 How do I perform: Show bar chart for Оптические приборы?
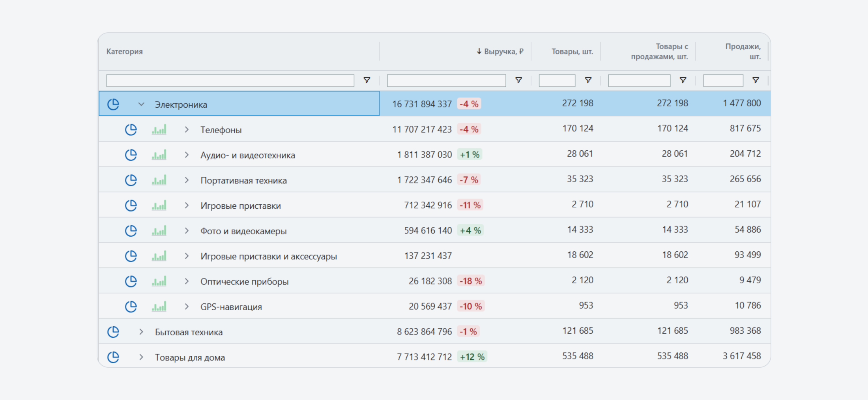click(159, 281)
